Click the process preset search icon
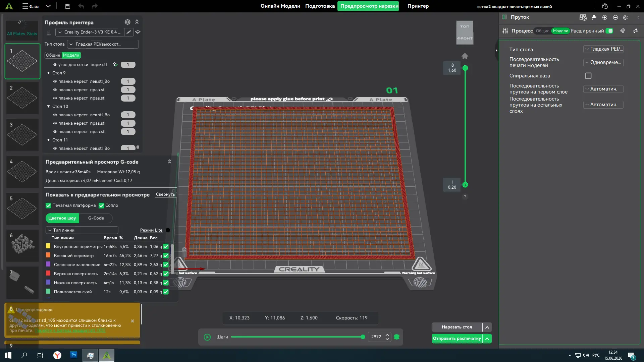 click(623, 31)
